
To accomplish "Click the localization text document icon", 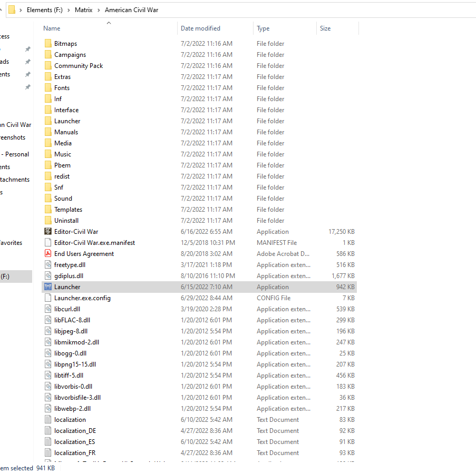I will click(x=48, y=419).
